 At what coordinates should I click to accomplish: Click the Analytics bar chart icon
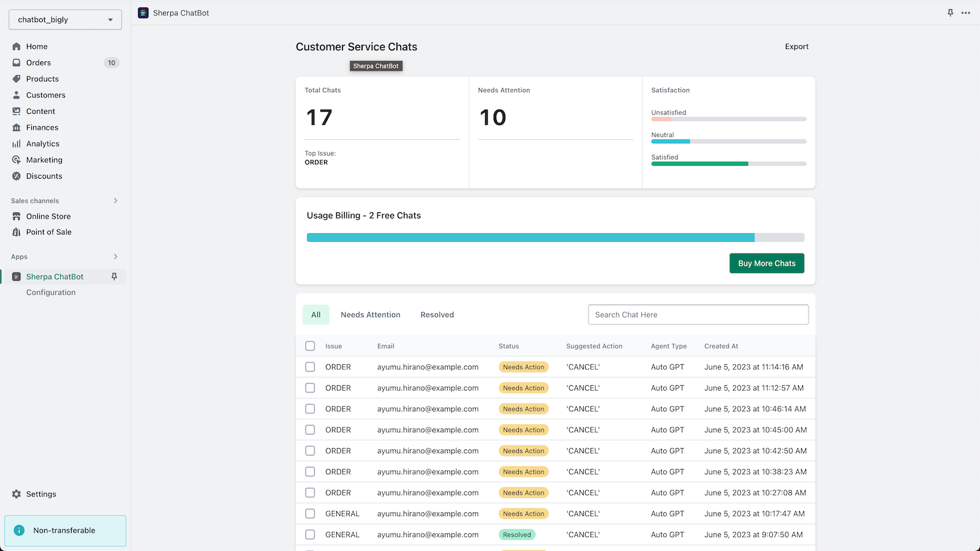click(x=17, y=144)
